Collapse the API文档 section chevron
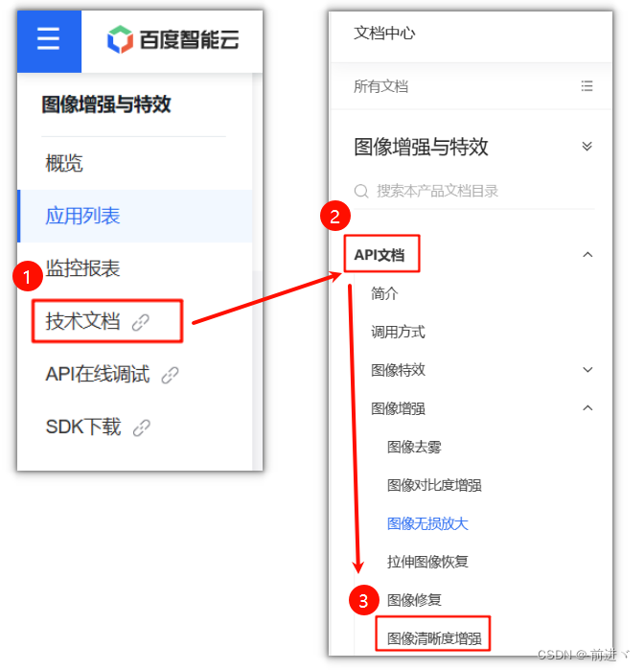644x670 pixels. pyautogui.click(x=587, y=255)
